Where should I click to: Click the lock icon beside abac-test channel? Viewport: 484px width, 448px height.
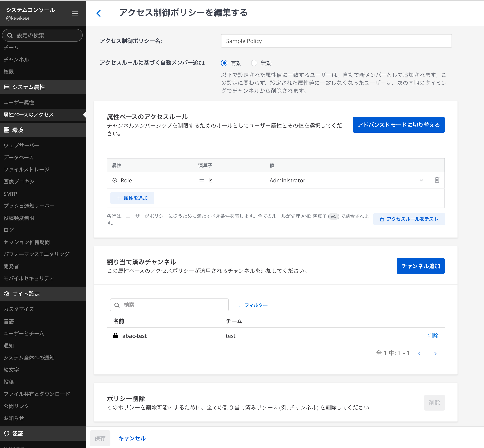tap(116, 336)
